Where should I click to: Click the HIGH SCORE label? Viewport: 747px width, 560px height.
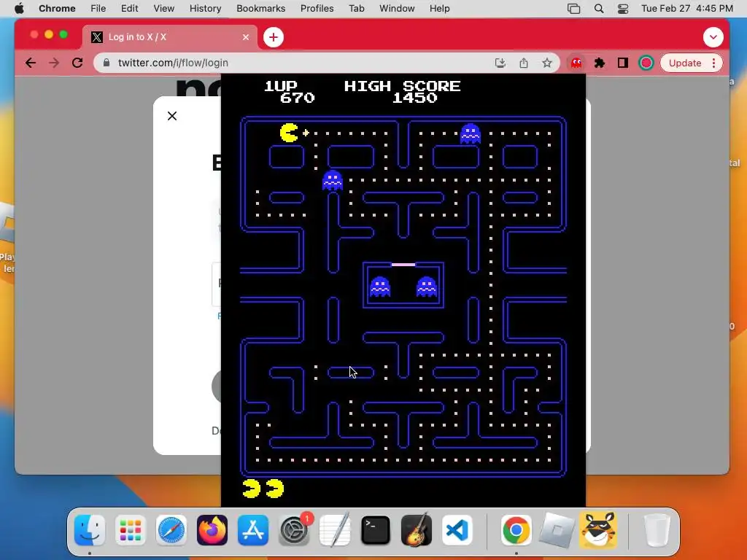point(403,86)
